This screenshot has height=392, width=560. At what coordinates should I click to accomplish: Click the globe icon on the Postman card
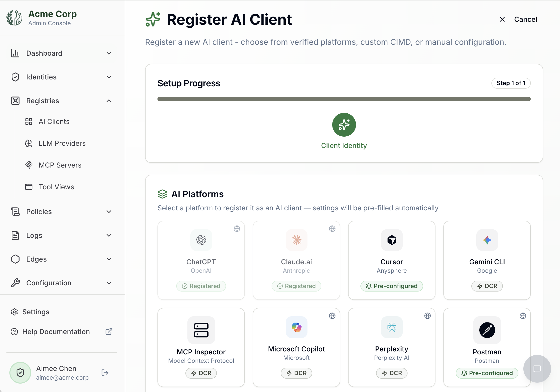coord(523,316)
